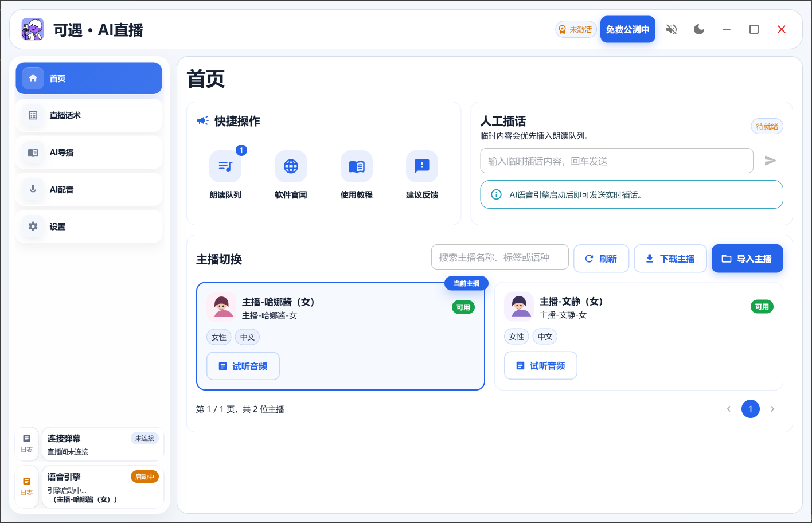Open 设置 from the sidebar
This screenshot has height=523, width=812.
(x=89, y=227)
